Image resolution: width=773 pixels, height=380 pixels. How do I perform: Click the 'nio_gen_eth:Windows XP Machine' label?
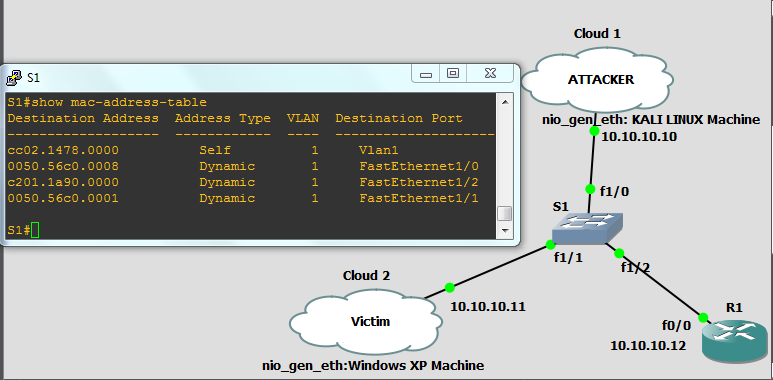(373, 366)
